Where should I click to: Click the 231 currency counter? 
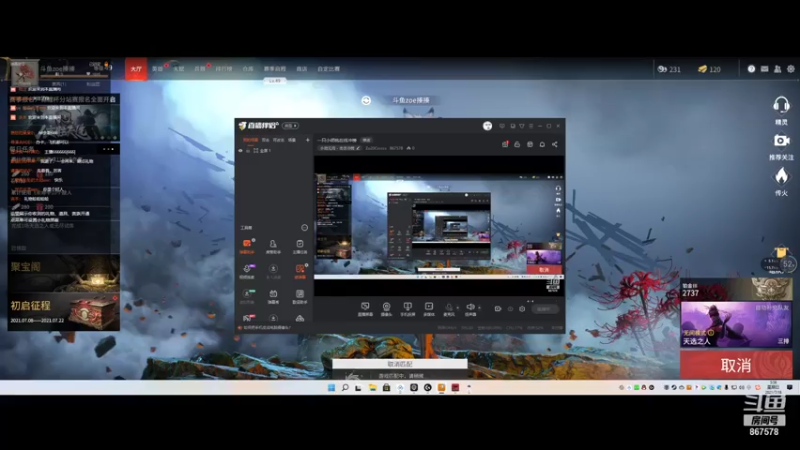coord(669,69)
